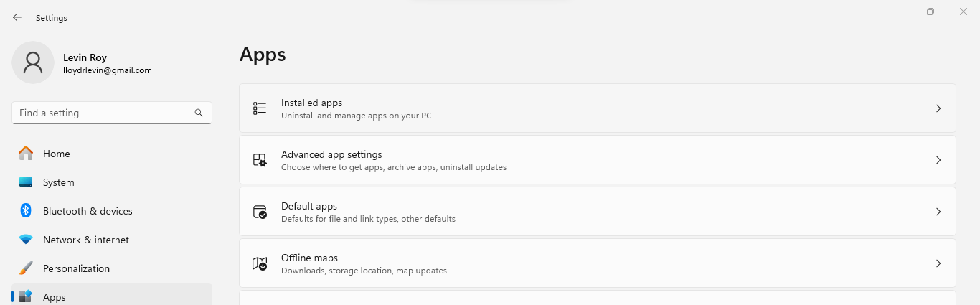Go to Home in the sidebar
The image size is (980, 305).
click(56, 154)
